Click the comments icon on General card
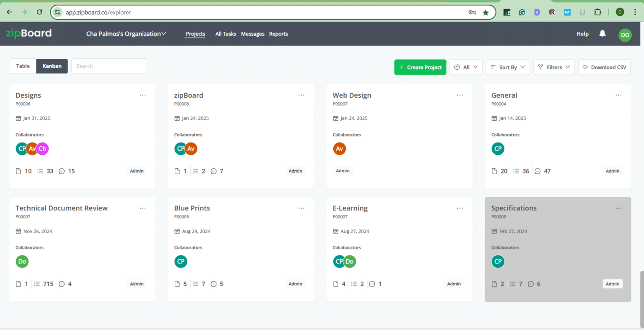 [538, 171]
